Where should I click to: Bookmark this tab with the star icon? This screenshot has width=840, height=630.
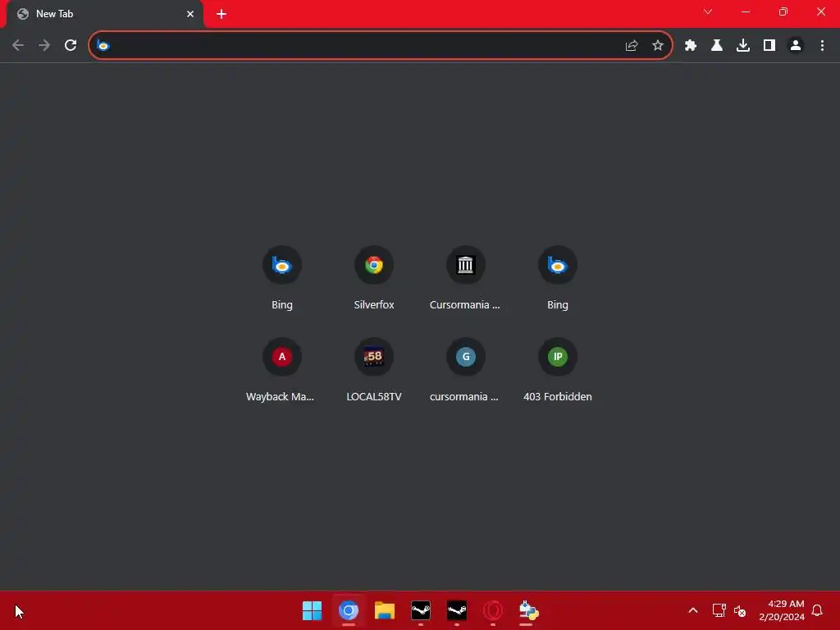point(658,46)
